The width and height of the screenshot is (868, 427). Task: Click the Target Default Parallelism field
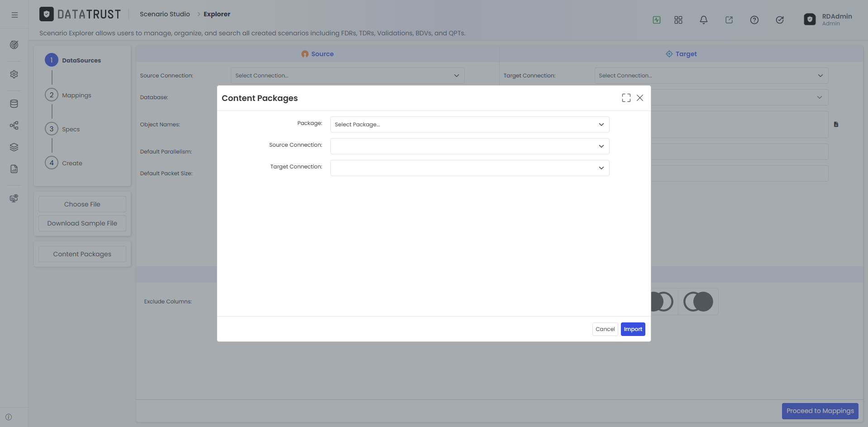tap(739, 152)
